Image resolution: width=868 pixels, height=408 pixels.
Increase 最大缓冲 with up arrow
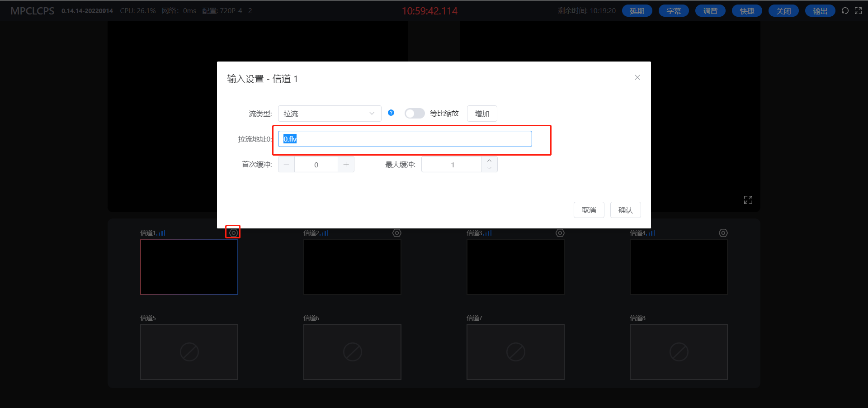489,161
